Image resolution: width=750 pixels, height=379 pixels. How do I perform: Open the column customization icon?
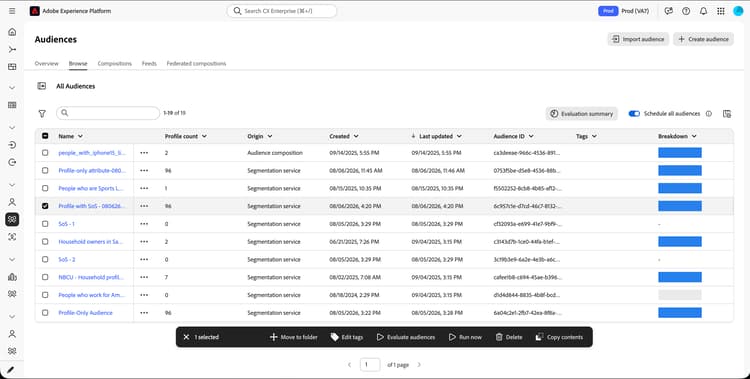click(727, 113)
